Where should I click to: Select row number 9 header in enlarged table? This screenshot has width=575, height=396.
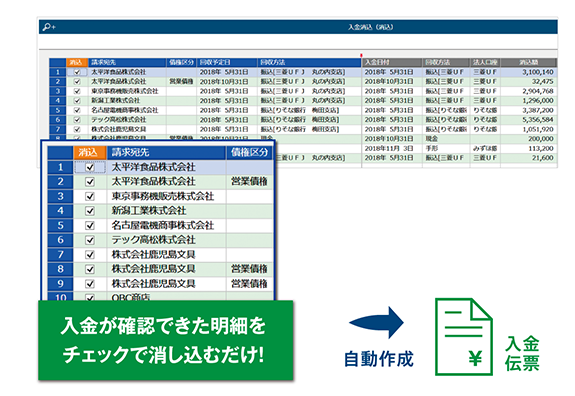click(x=61, y=284)
